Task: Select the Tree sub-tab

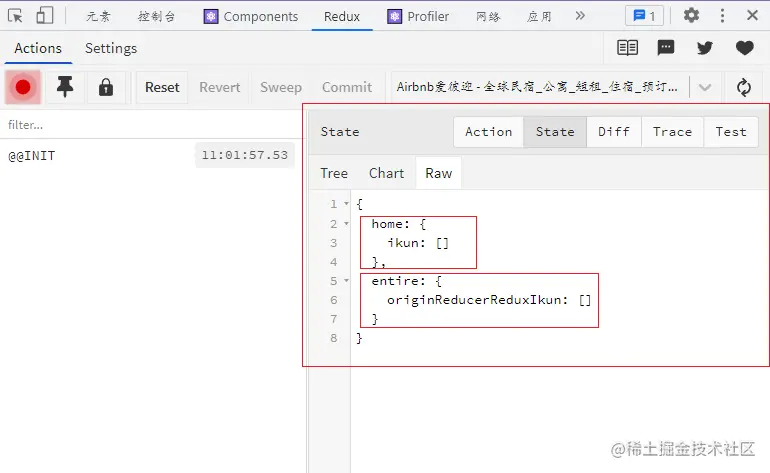Action: [x=334, y=173]
